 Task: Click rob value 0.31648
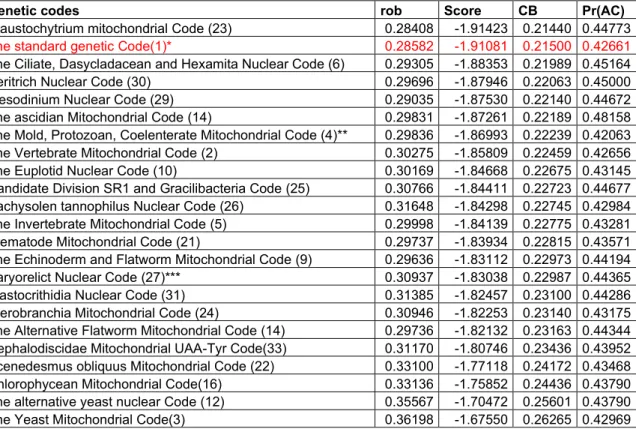pos(409,206)
